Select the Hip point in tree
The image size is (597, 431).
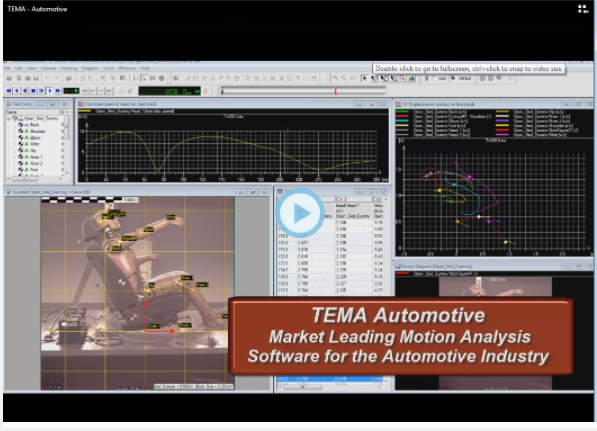33,150
